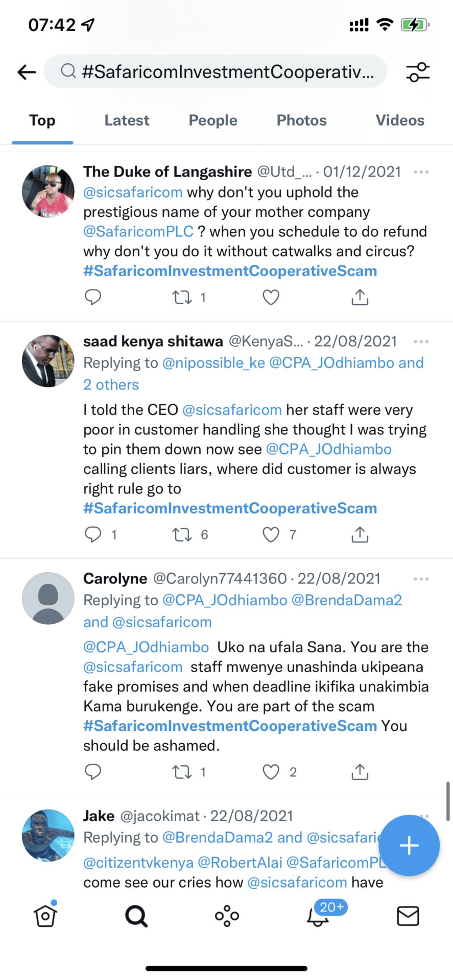View Carolyne's profile avatar

point(48,598)
